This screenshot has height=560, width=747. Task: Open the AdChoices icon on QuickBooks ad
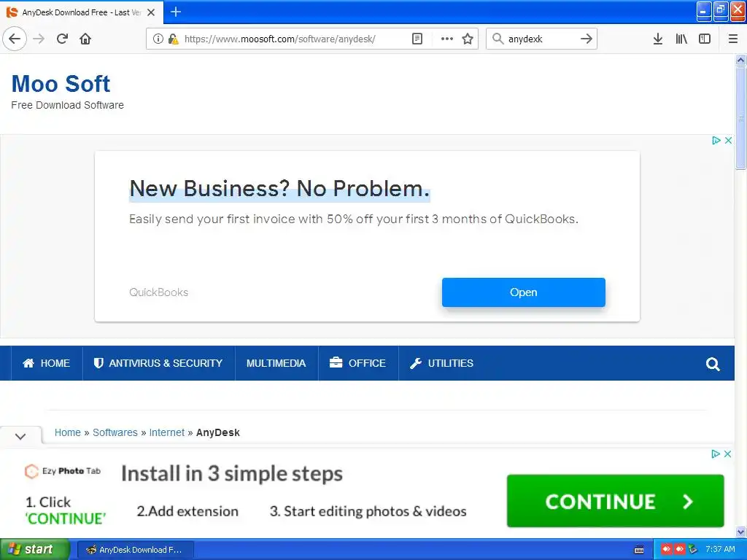pos(716,141)
